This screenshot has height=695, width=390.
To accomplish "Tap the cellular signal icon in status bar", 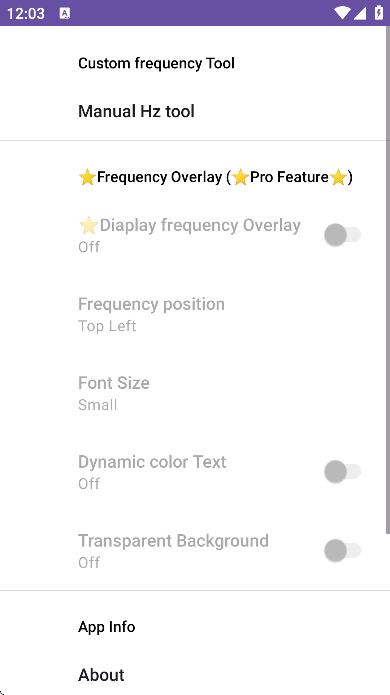I will pyautogui.click(x=359, y=13).
